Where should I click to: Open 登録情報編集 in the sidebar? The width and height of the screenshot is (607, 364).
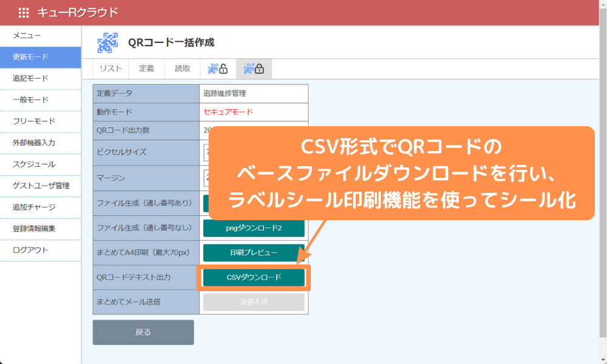click(x=40, y=229)
